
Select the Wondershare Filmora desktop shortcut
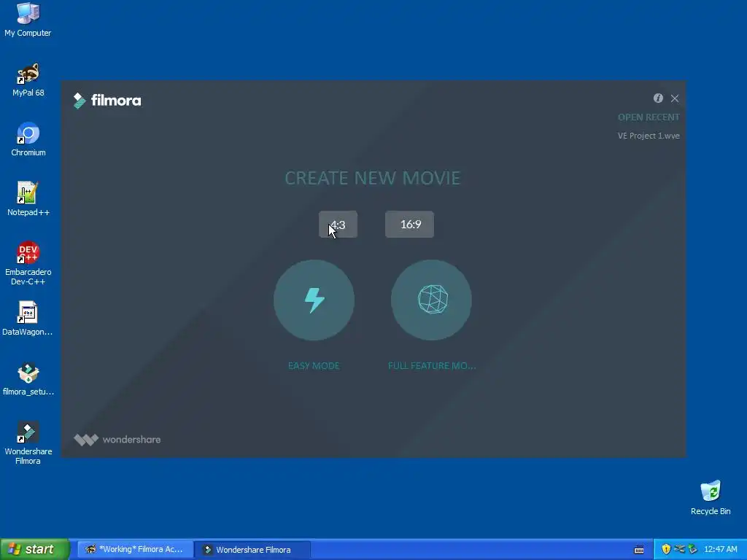point(28,443)
